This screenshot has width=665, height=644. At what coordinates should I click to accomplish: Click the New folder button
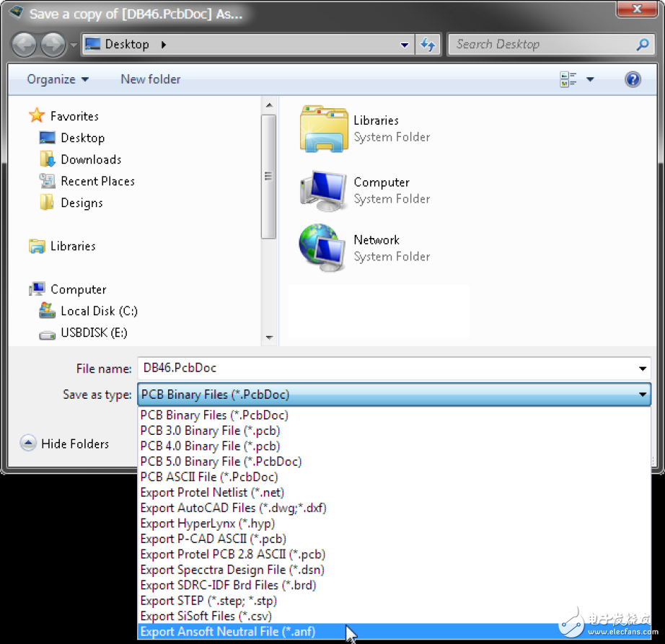coord(151,79)
